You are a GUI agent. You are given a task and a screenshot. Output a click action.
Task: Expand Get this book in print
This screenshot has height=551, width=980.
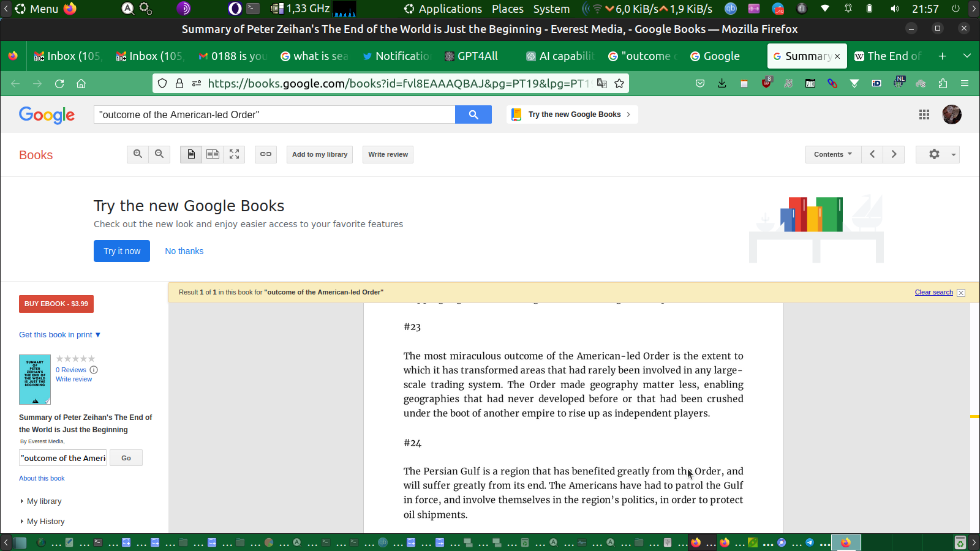(59, 335)
